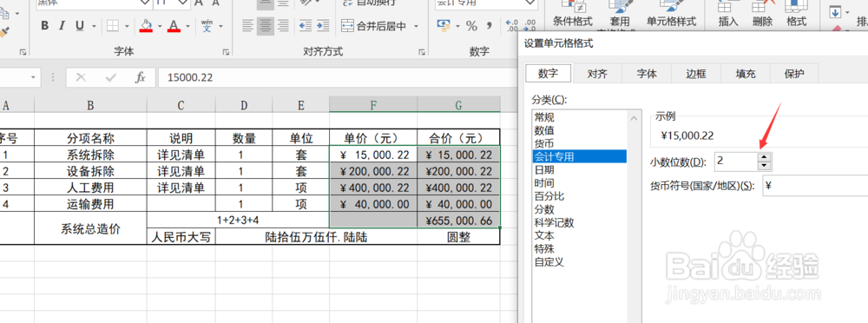
Task: Click Merge and Center (合并后居中)
Action: (373, 25)
